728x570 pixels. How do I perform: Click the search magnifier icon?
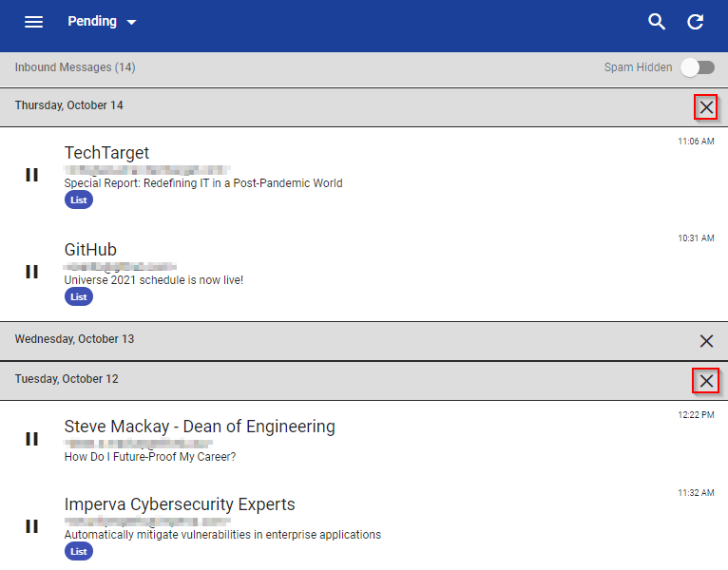pyautogui.click(x=657, y=21)
